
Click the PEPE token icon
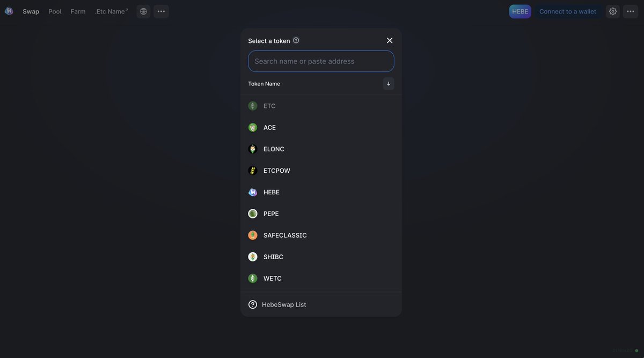pos(253,214)
